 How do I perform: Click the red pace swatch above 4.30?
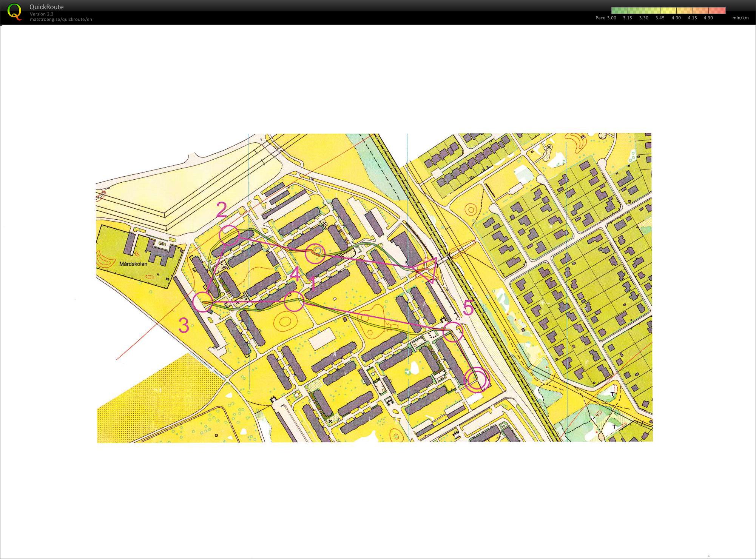[717, 11]
